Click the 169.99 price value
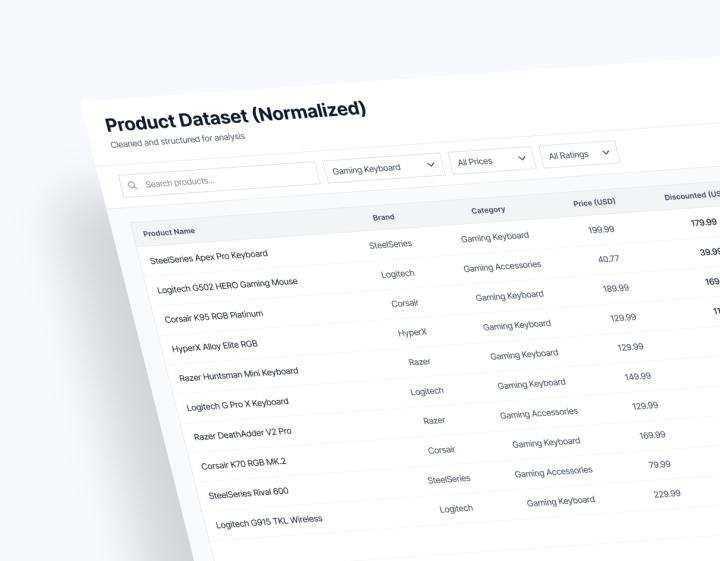 tap(652, 435)
